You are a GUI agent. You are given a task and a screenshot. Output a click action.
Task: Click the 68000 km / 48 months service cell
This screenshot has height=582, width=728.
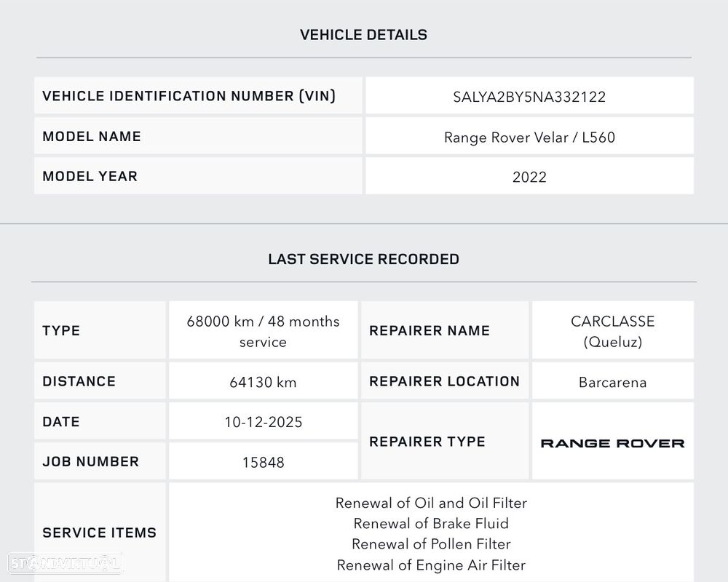coord(263,331)
